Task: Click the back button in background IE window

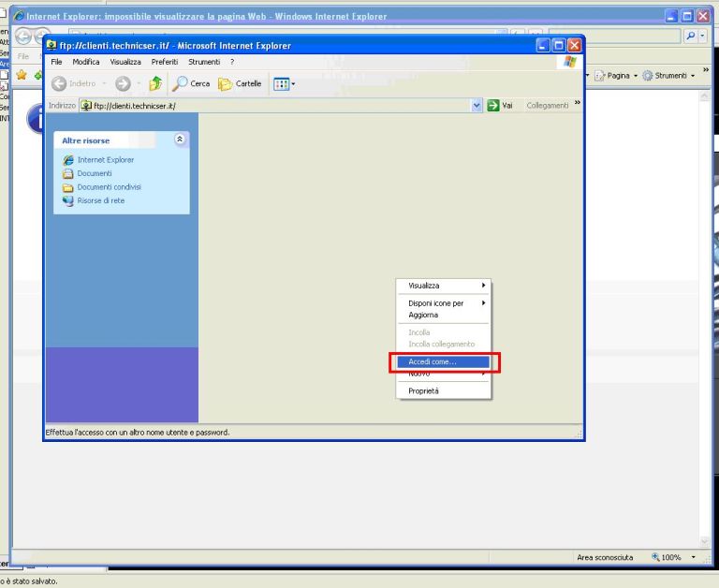Action: pyautogui.click(x=22, y=36)
